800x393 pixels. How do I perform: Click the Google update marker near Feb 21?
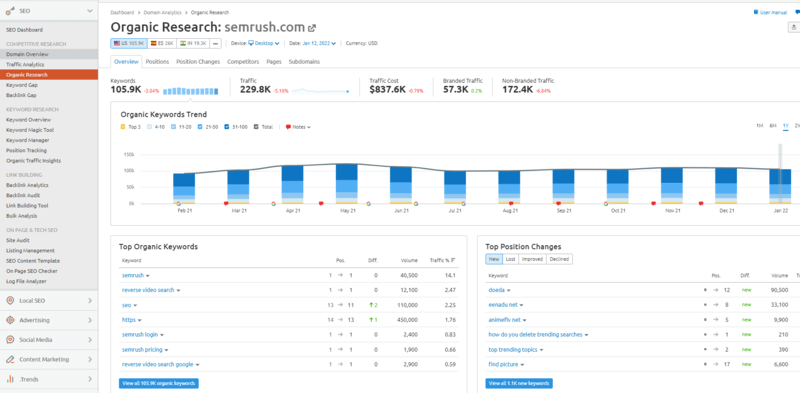click(178, 203)
